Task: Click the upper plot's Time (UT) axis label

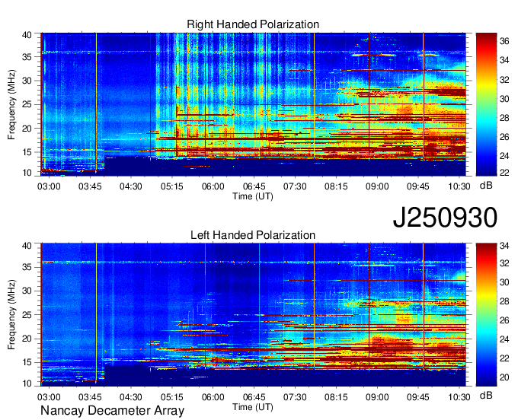Action: coord(253,196)
